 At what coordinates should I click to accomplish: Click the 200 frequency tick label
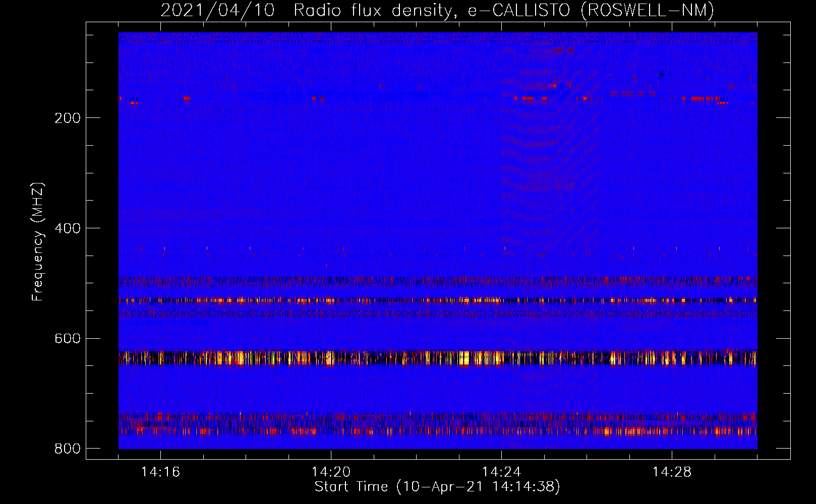[68, 118]
